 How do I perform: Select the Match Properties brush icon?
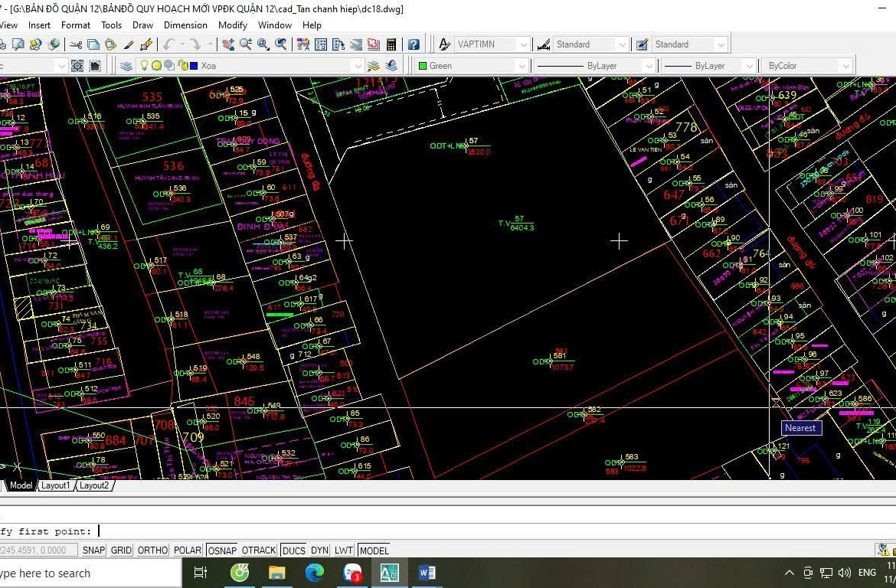coord(129,44)
